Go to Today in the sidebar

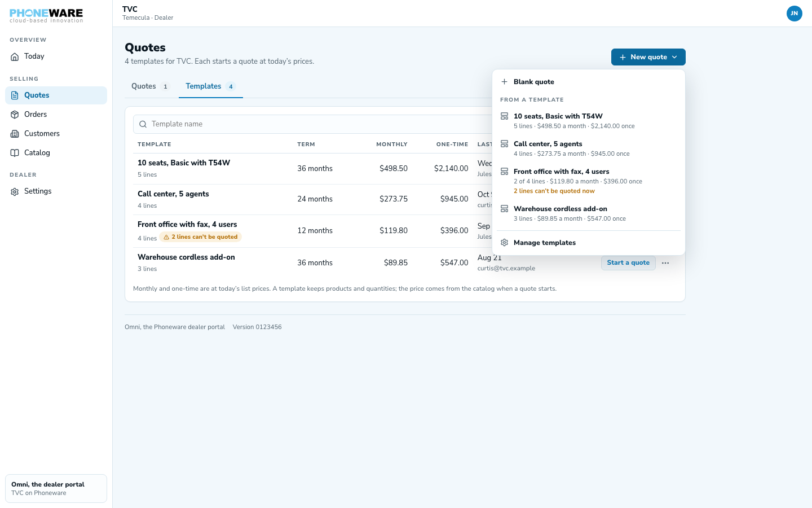click(56, 56)
